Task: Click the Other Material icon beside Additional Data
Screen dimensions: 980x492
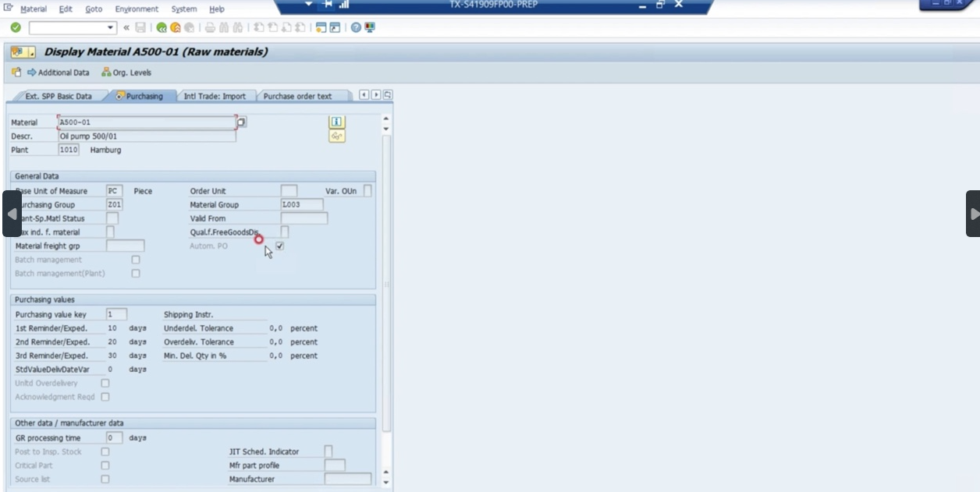Action: coord(16,73)
